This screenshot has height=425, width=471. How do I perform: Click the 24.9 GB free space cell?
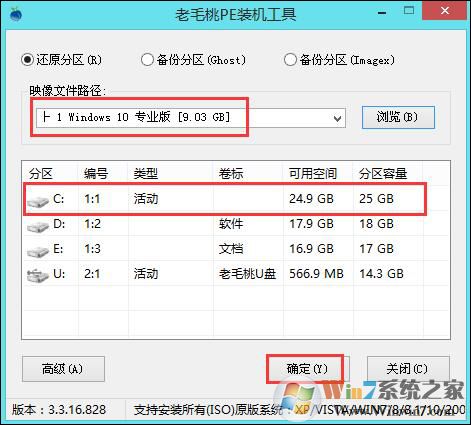(x=311, y=199)
